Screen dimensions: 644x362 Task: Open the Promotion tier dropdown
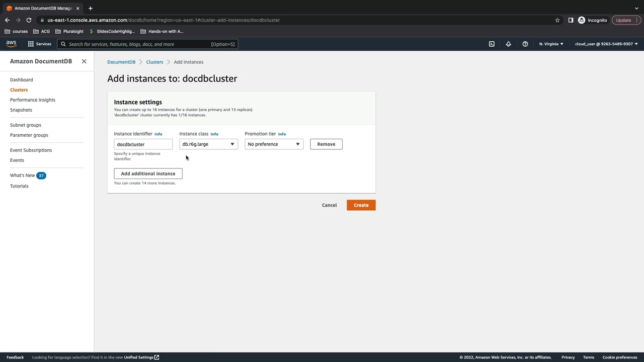point(274,144)
